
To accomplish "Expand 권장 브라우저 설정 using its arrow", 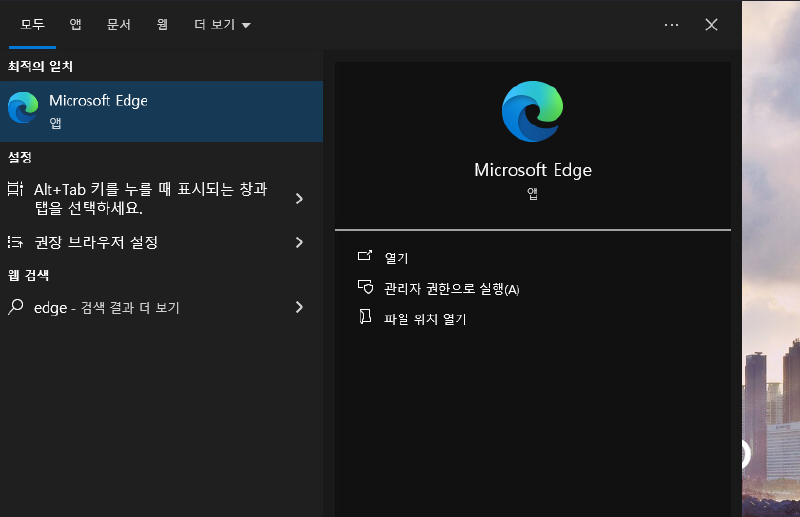I will click(x=299, y=242).
